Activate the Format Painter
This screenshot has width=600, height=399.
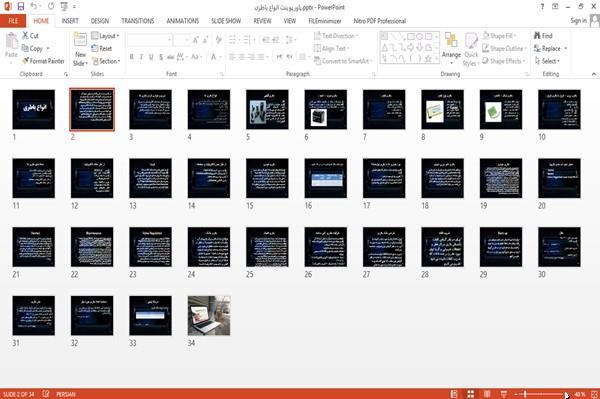(43, 61)
